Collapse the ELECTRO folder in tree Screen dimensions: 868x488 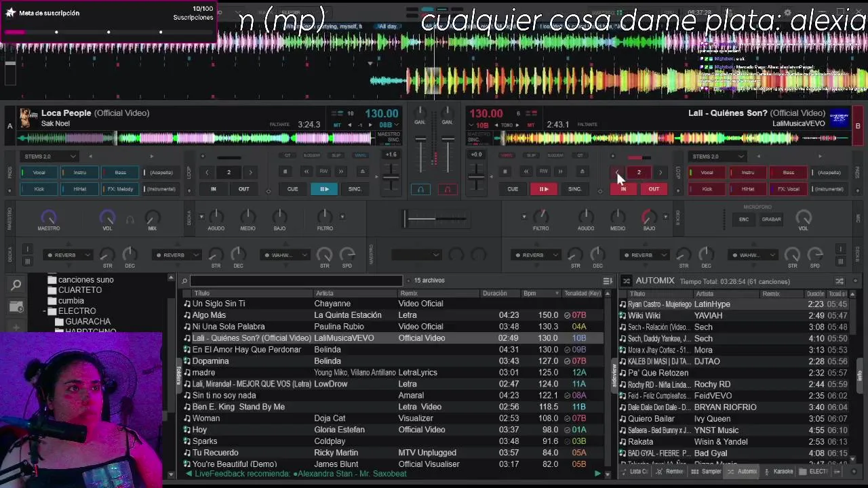pyautogui.click(x=45, y=312)
